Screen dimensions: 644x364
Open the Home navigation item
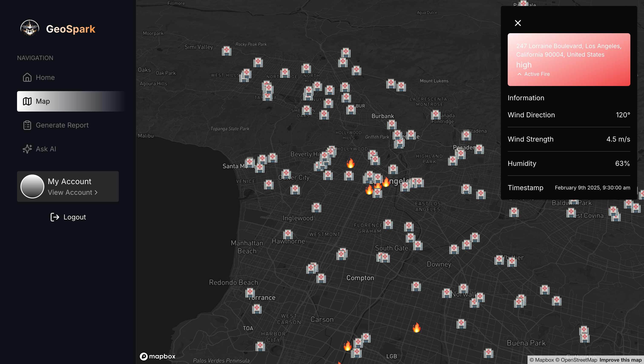pos(45,77)
